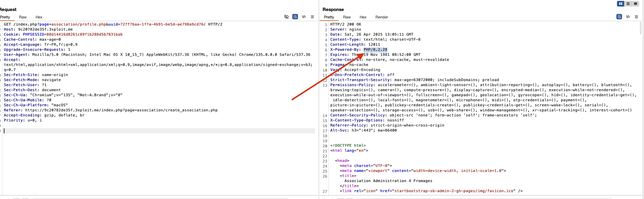The height and width of the screenshot is (199, 644).
Task: Toggle word wrap in the Request panel
Action: point(295,17)
